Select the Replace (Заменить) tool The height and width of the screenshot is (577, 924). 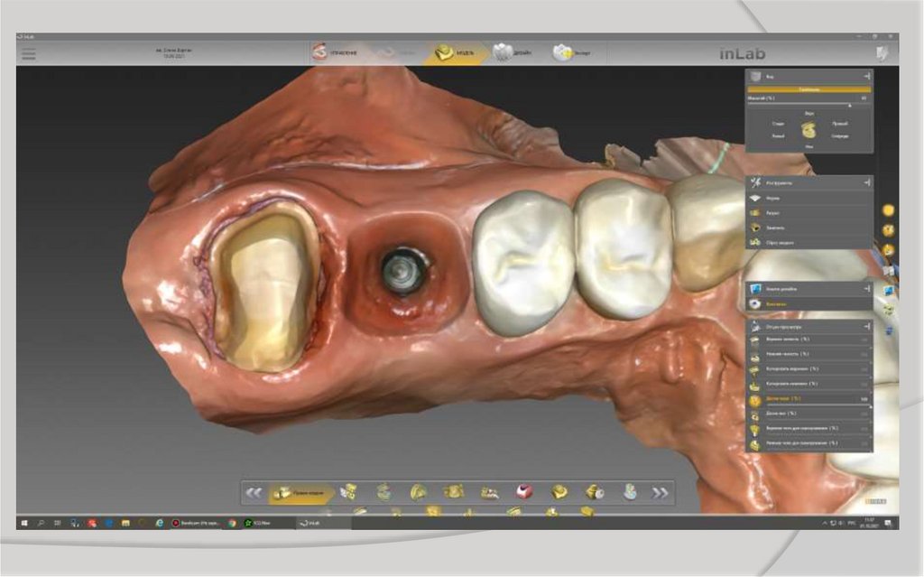click(x=809, y=228)
